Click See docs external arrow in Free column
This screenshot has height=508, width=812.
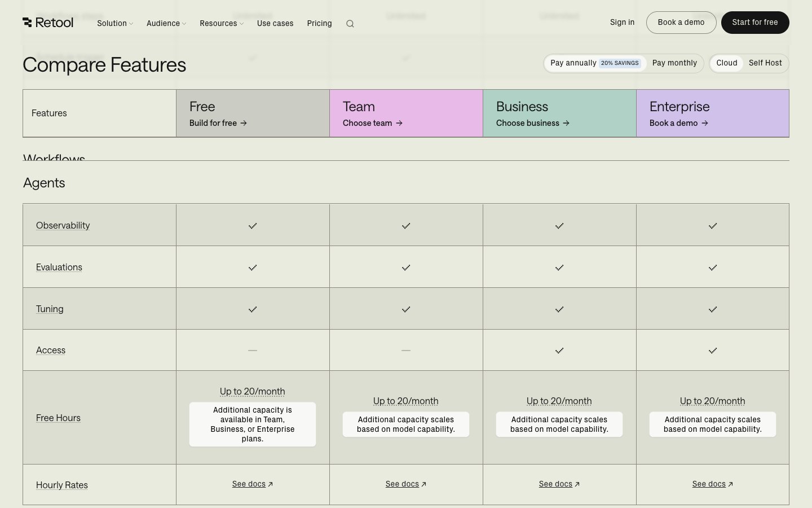(271, 484)
